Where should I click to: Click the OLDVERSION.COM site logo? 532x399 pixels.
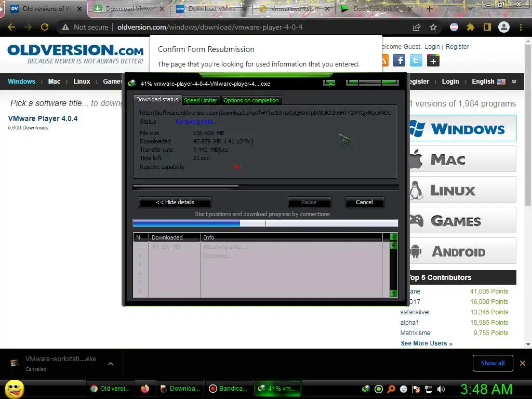(75, 54)
